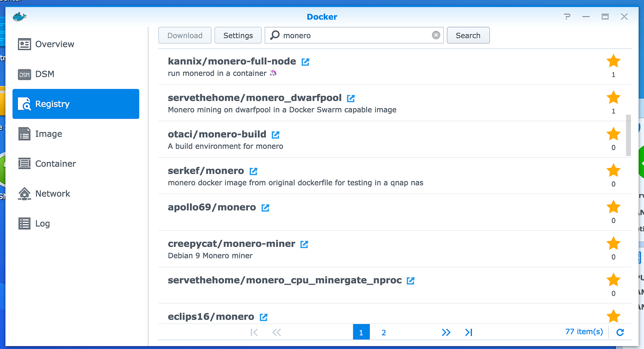Select eclips16/monero image

pyautogui.click(x=395, y=314)
